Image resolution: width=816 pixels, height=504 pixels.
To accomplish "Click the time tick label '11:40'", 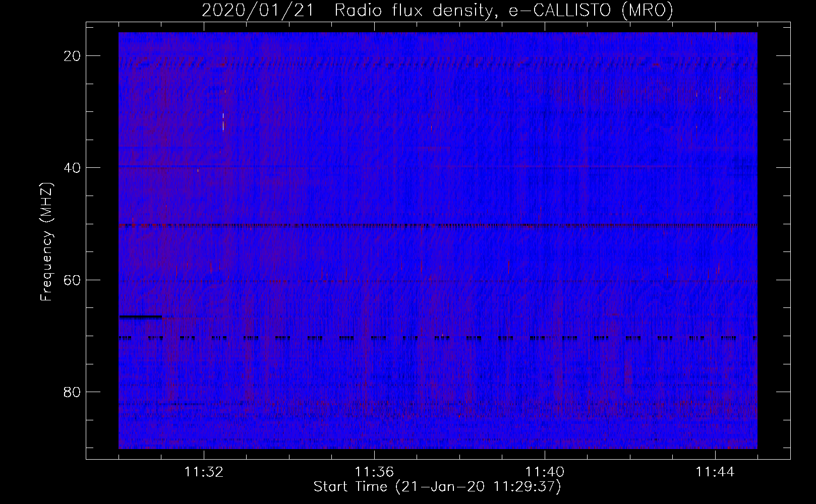I will coord(545,472).
